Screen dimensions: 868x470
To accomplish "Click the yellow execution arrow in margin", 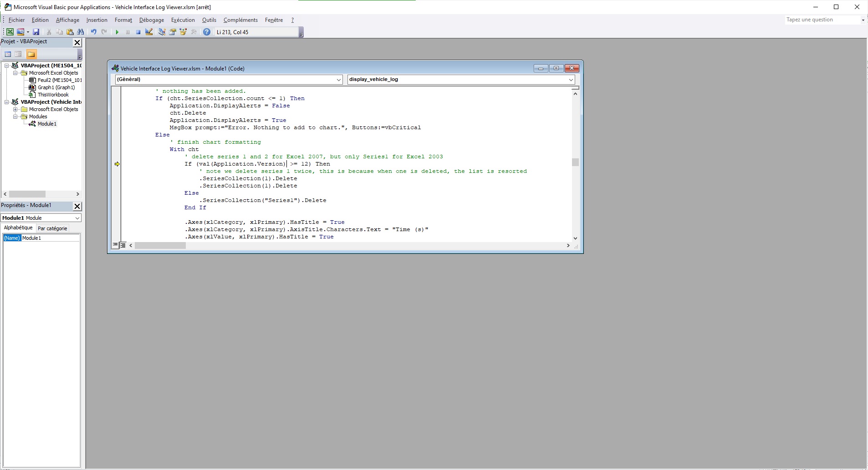I will (x=117, y=164).
